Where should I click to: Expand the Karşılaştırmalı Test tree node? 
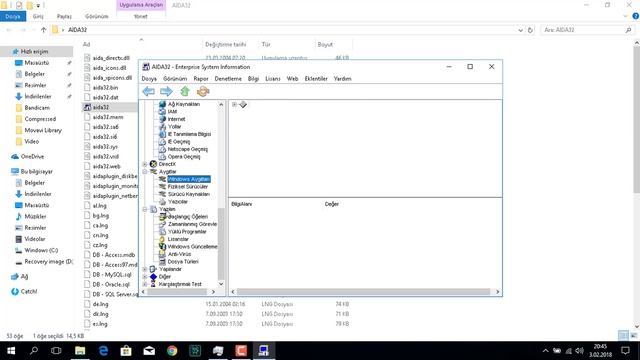pos(145,284)
